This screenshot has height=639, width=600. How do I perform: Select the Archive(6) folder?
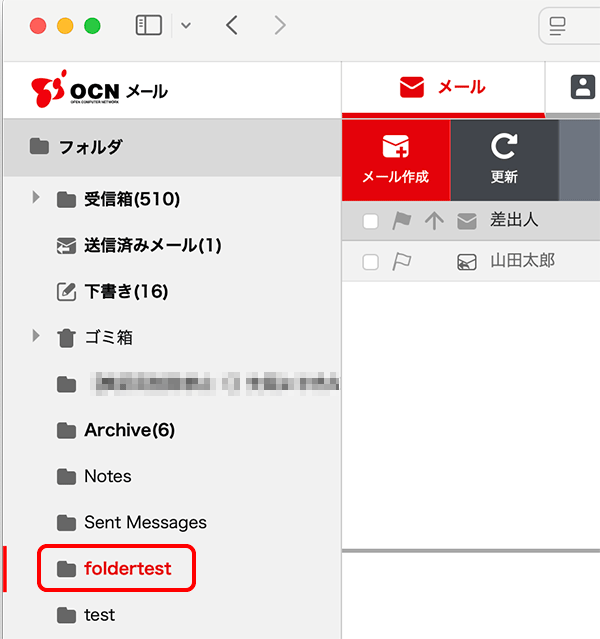point(129,430)
